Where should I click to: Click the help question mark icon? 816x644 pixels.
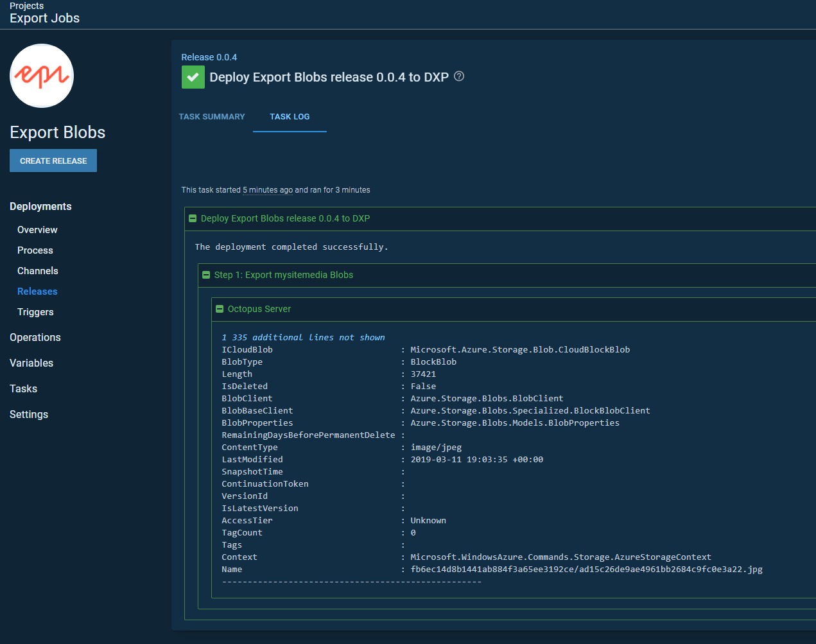coord(459,76)
